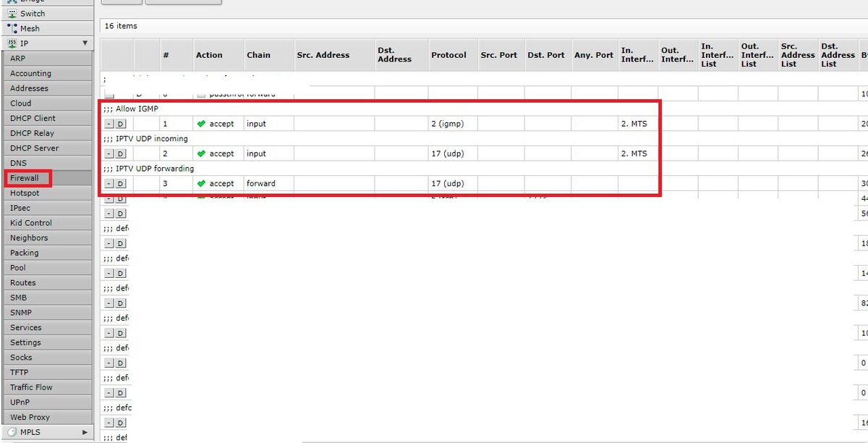Sort by the # column header
Viewport: 868px width, 443px height.
(x=175, y=55)
